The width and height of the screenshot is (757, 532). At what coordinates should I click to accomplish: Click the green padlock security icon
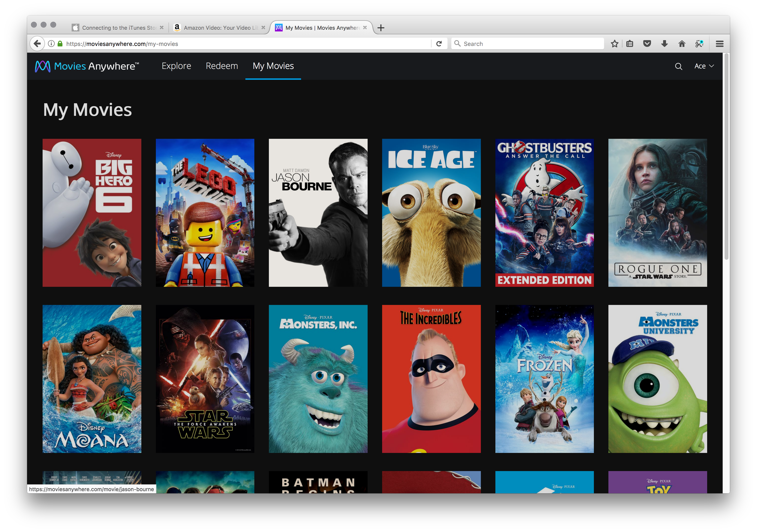(x=60, y=44)
